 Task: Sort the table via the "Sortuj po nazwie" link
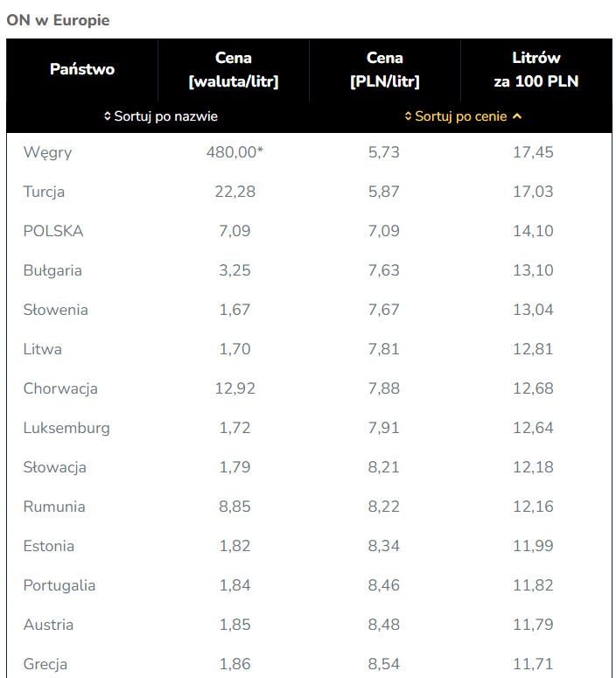[166, 116]
